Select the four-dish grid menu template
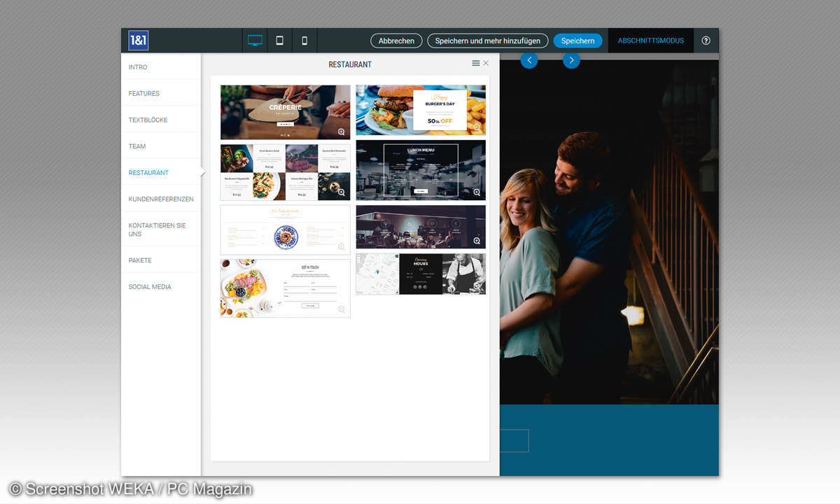This screenshot has height=504, width=840. click(285, 172)
